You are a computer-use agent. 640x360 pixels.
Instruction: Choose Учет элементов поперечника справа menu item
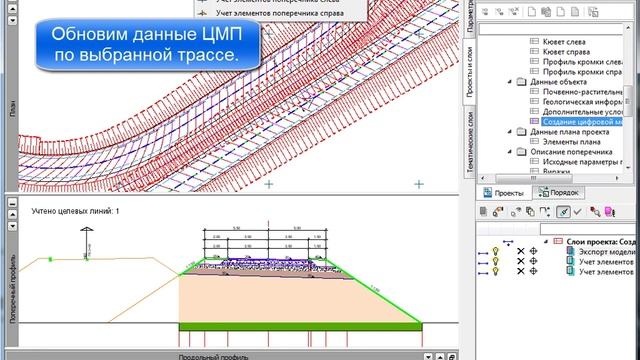coord(280,13)
